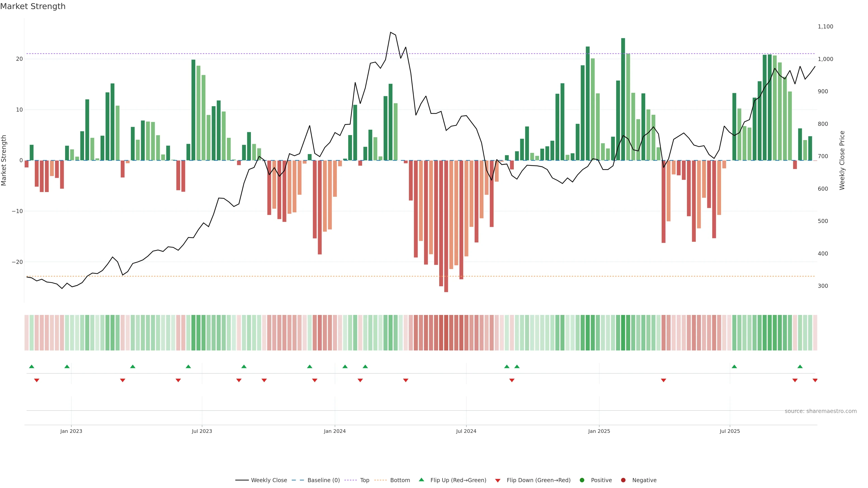
Task: Click darkest green heatmap strip cell
Action: (623, 333)
